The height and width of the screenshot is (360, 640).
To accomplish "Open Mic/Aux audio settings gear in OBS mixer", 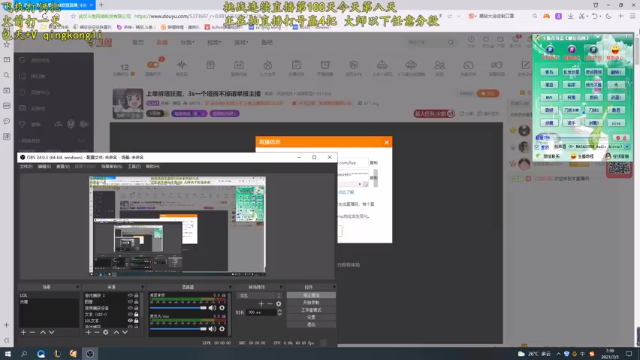I will point(222,329).
